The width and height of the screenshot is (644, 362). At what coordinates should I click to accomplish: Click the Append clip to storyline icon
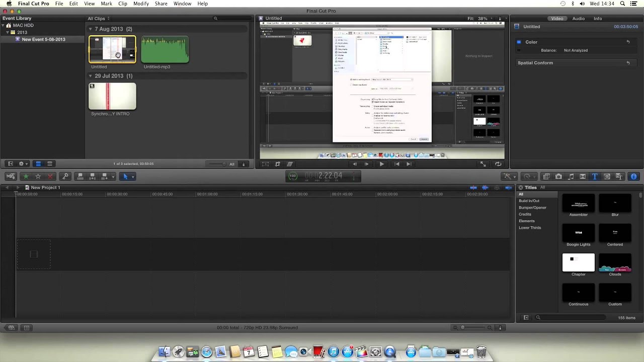(104, 176)
